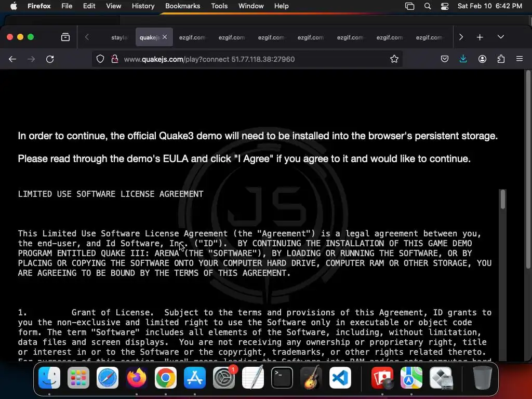This screenshot has height=399, width=532.
Task: Launch GarageBand from the Dock
Action: 311,378
